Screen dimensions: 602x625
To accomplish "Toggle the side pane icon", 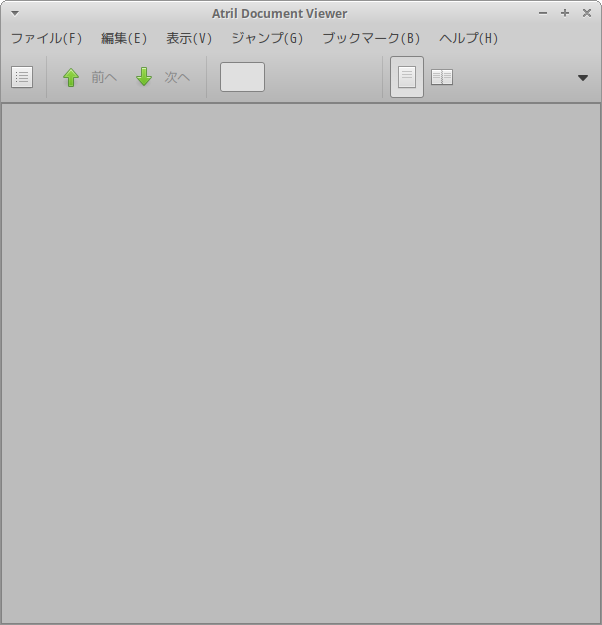I will coord(22,77).
